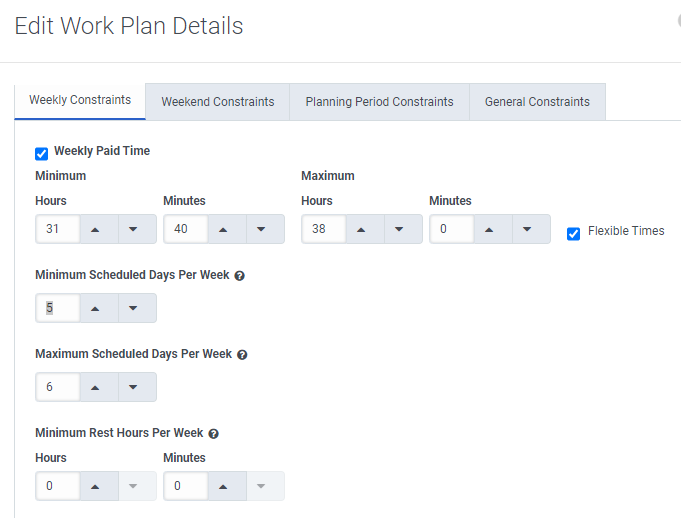Click the Maximum Hours input field
This screenshot has height=518, width=681.
(x=322, y=229)
